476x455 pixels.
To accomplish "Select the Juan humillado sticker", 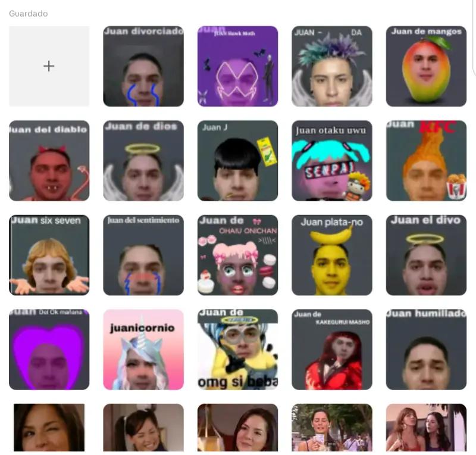I will pyautogui.click(x=426, y=350).
